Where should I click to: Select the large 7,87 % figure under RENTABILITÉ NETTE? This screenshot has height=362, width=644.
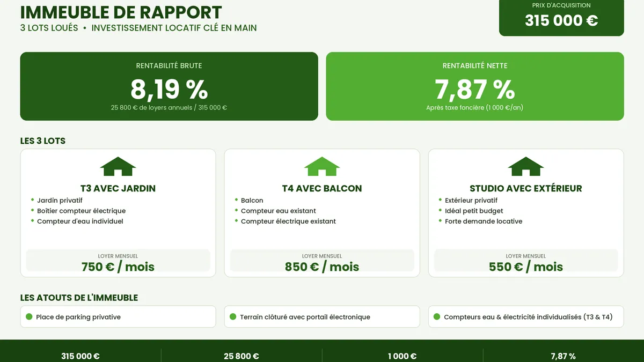point(475,89)
